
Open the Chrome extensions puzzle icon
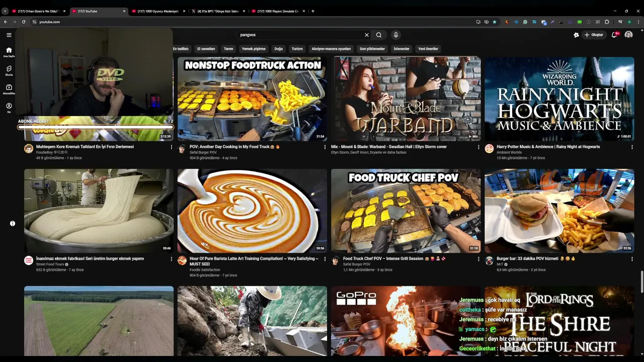pyautogui.click(x=607, y=22)
